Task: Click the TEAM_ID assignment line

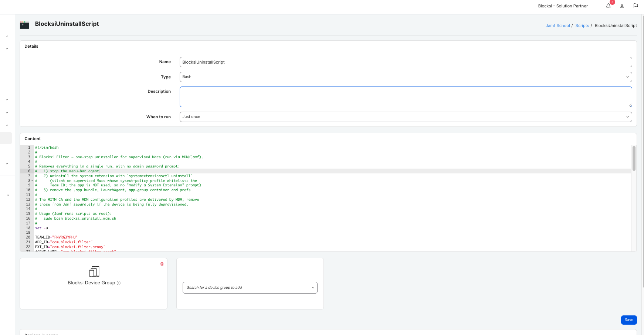Action: tap(56, 237)
